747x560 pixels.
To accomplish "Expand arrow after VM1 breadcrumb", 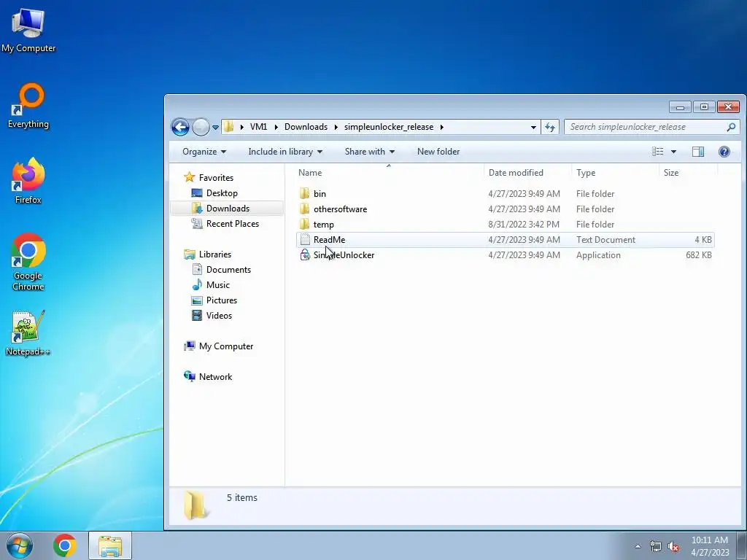I will 276,127.
